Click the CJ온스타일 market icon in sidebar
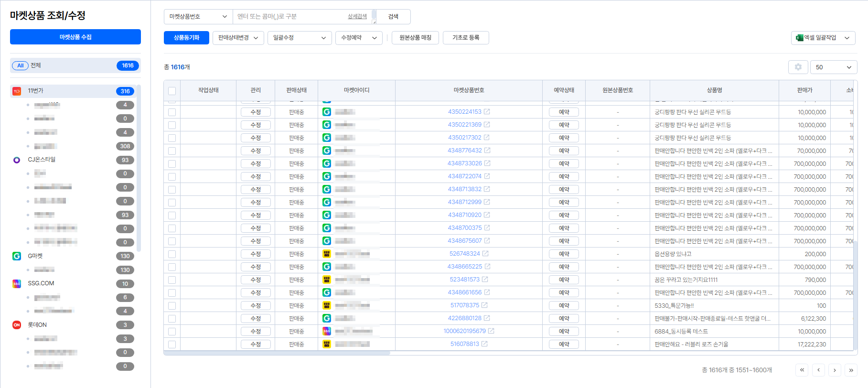868x388 pixels. coord(17,160)
